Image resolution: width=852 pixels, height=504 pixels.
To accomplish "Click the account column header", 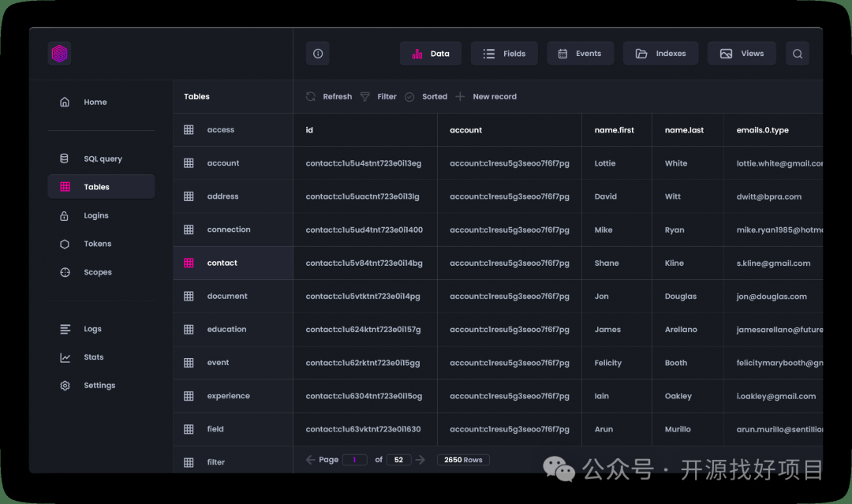I will point(465,130).
